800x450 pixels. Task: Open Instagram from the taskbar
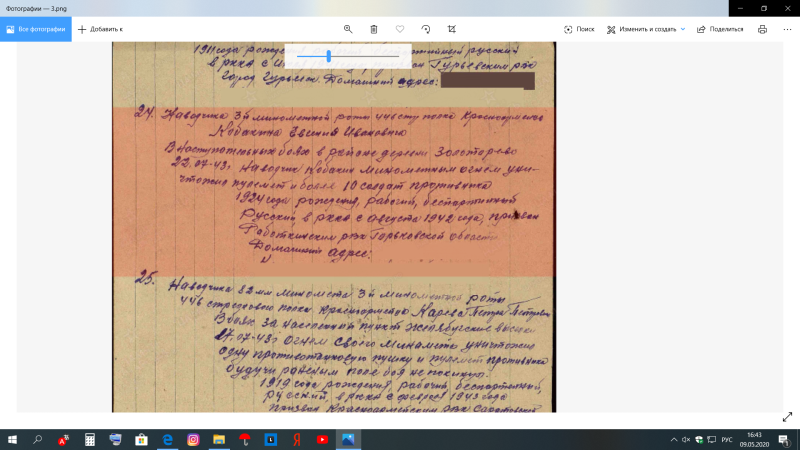[193, 439]
